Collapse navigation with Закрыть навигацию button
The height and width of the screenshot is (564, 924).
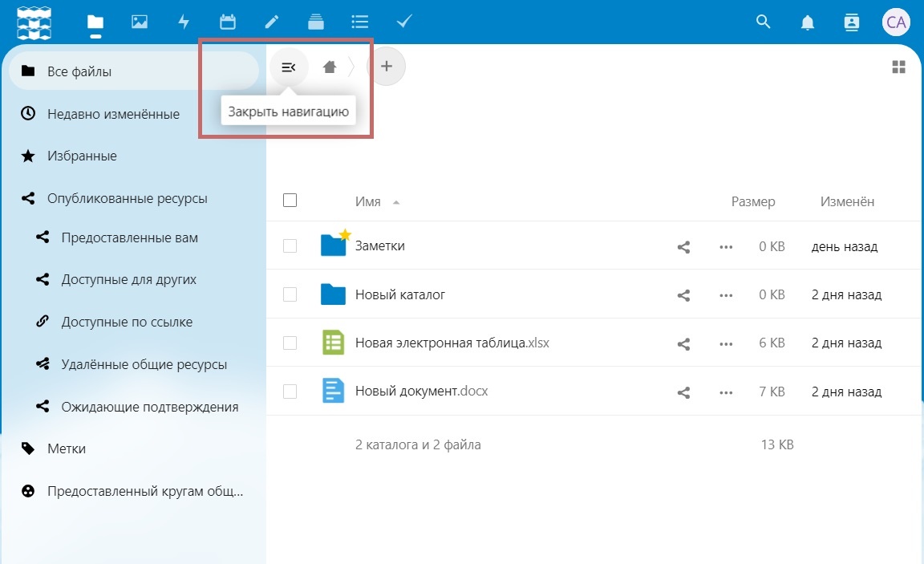pyautogui.click(x=289, y=67)
